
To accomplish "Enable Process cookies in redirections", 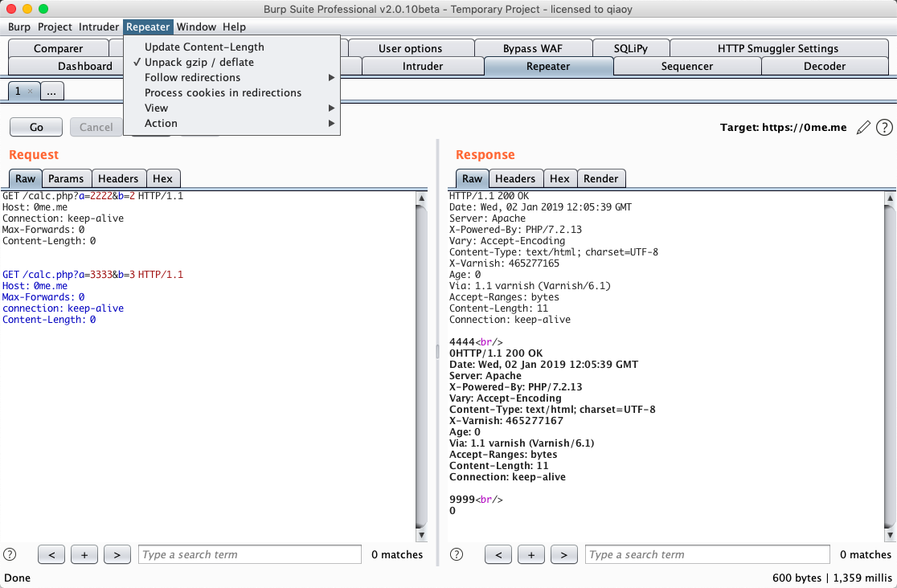I will tap(223, 92).
